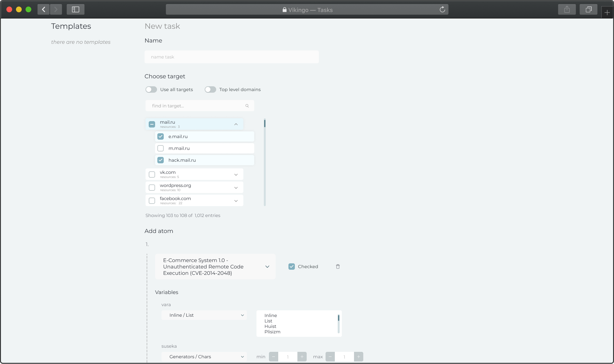Uncheck the Checked checkbox for atom

coord(291,267)
